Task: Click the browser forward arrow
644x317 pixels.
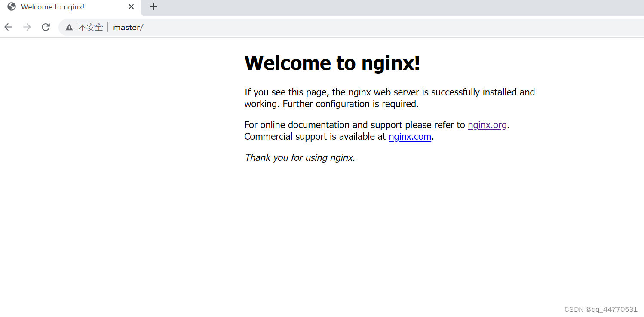Action: (27, 27)
